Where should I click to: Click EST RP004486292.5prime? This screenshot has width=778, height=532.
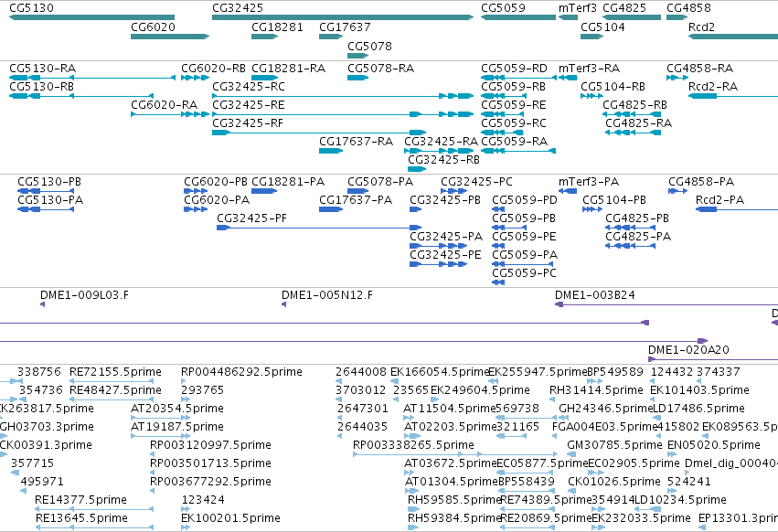pyautogui.click(x=184, y=381)
